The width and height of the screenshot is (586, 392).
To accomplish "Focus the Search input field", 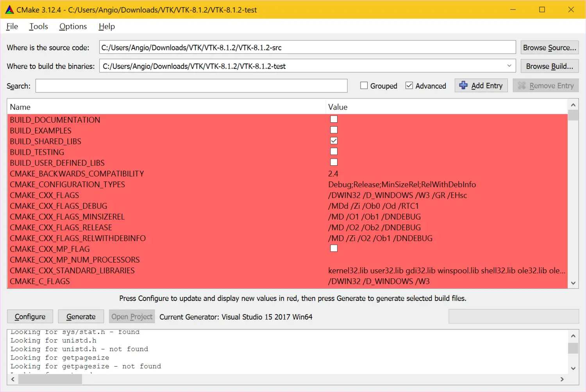I will (x=191, y=86).
